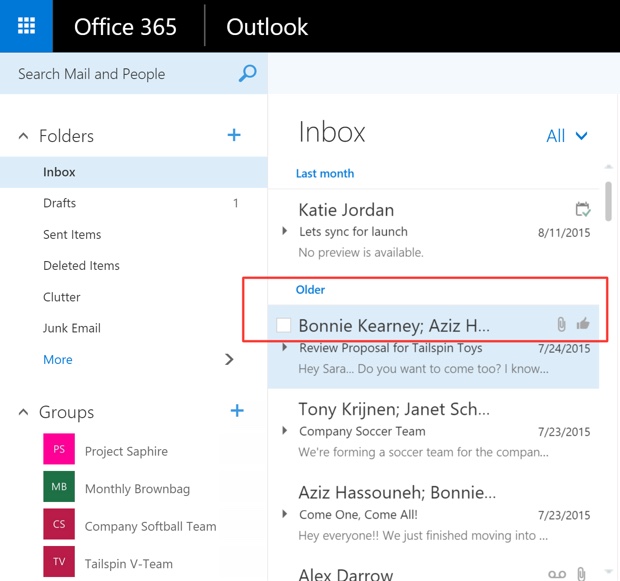Click attachment paperclip on Bonnie Kearney message
The width and height of the screenshot is (620, 581).
[x=561, y=324]
